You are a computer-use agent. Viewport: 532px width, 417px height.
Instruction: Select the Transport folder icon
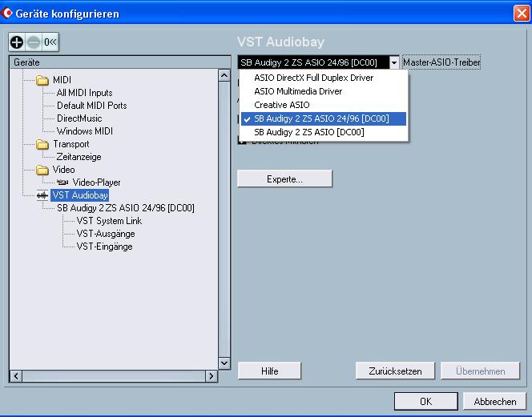coord(42,144)
